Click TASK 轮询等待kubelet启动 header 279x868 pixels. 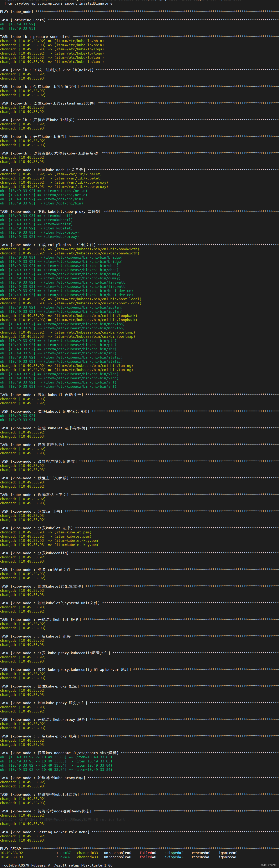(139, 795)
